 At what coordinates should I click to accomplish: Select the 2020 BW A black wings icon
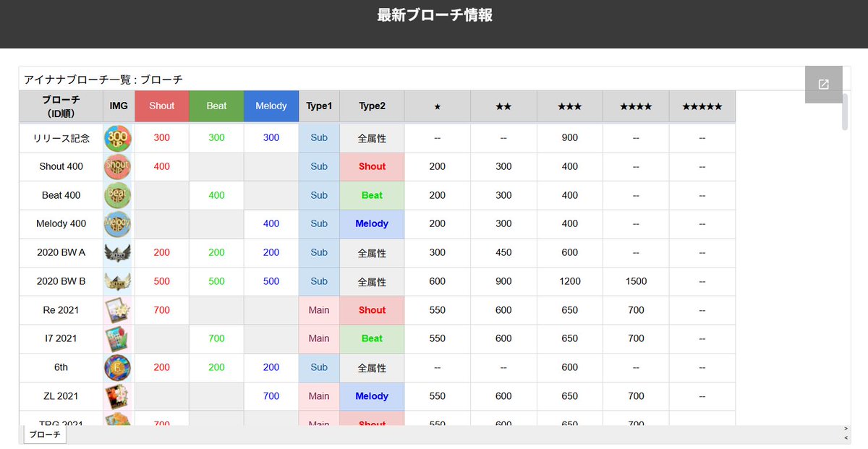(118, 252)
